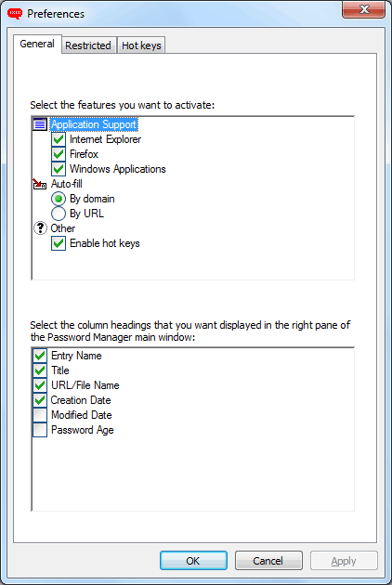This screenshot has width=392, height=585.
Task: Click the Password Manager title bar icon
Action: pyautogui.click(x=15, y=14)
